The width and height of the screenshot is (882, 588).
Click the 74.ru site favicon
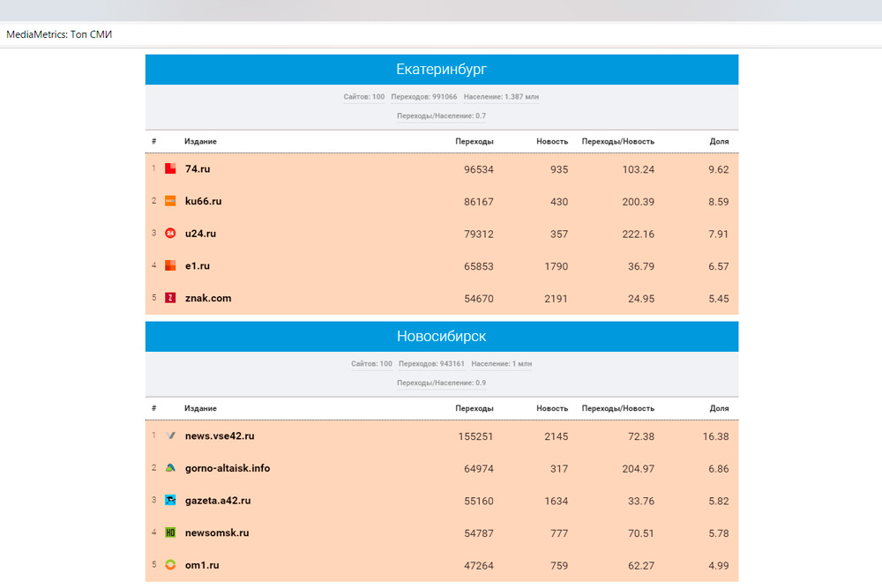[170, 169]
